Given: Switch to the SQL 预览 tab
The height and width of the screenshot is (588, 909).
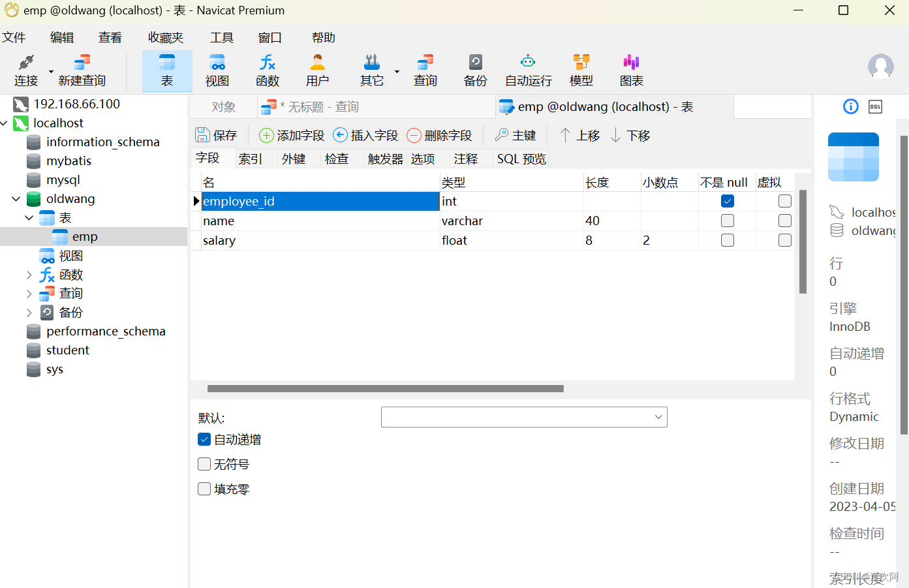Looking at the screenshot, I should click(521, 159).
